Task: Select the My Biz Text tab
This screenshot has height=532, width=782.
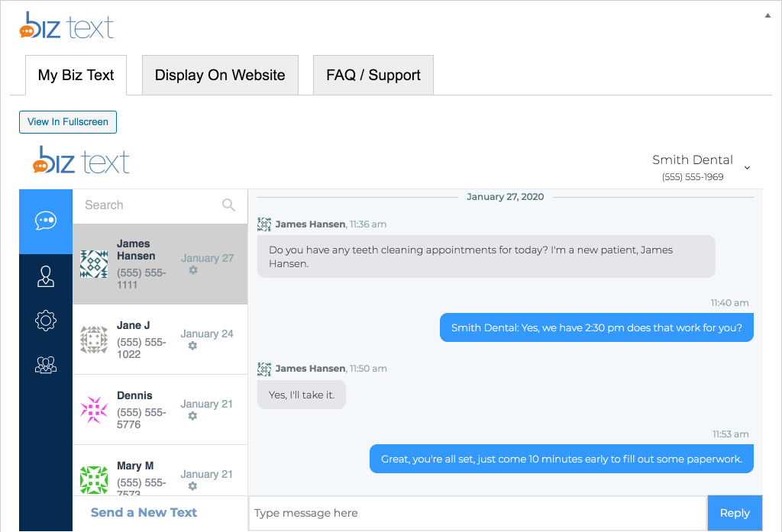Action: pos(76,75)
